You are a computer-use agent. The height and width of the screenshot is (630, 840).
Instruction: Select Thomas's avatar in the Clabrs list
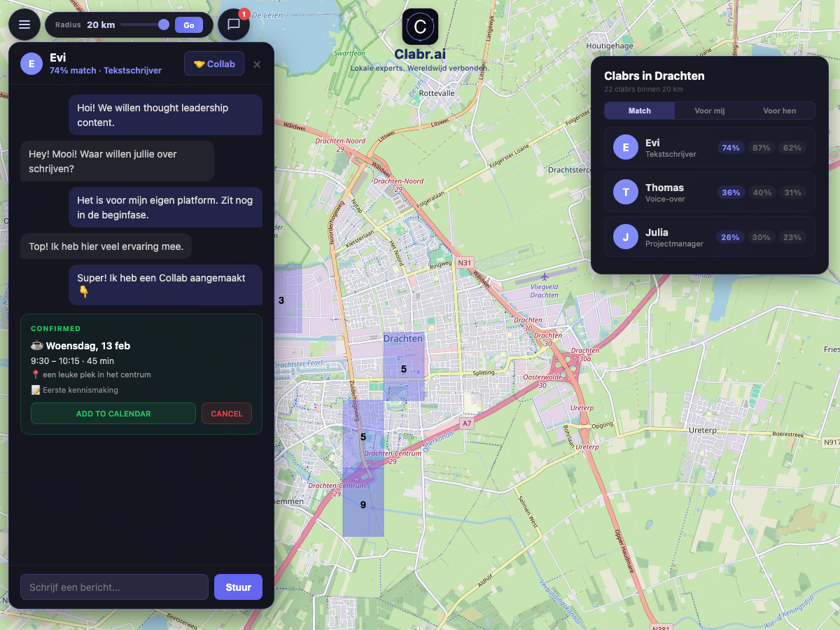tap(625, 192)
